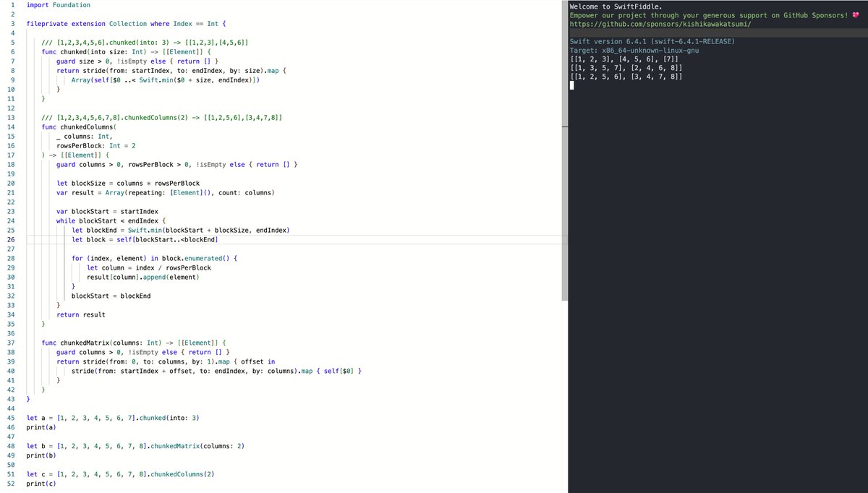
Task: Click console output "[[1, 2, 3], [4, 5, 6], [7]]"
Action: [624, 59]
